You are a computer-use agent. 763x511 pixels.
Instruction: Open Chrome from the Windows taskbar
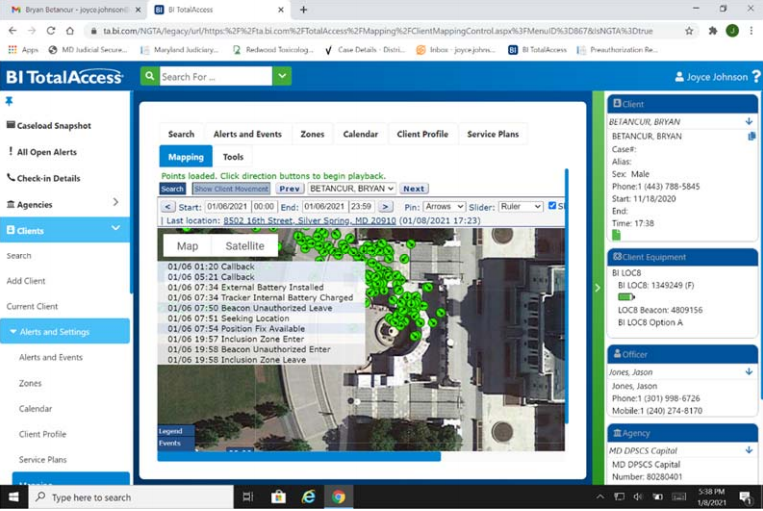click(x=338, y=497)
